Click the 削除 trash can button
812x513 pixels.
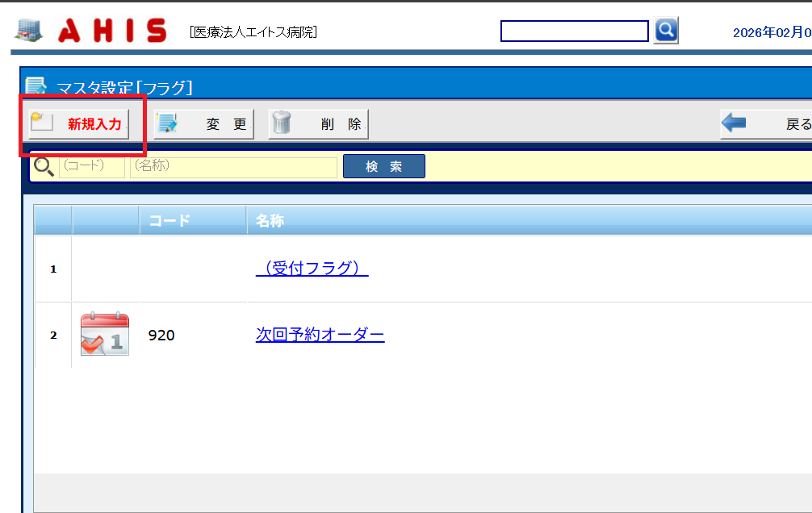318,124
